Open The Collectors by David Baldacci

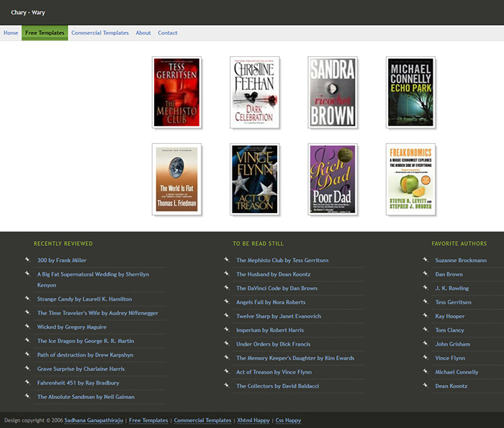tap(277, 386)
